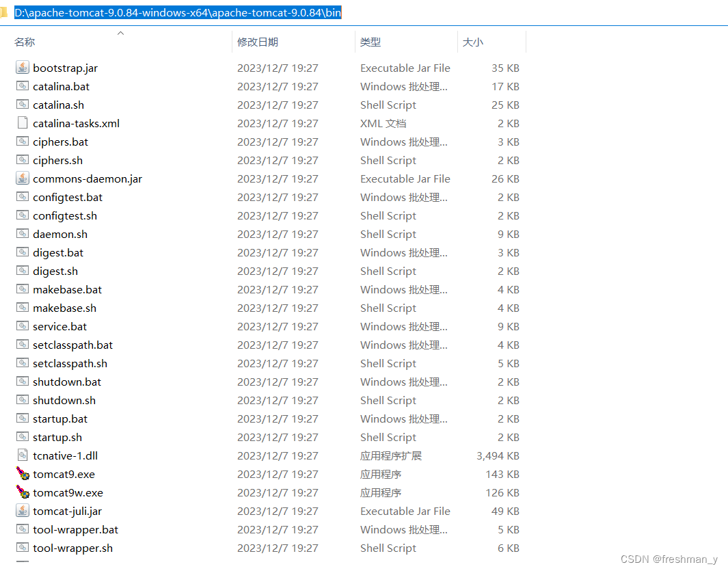Click the 126 KB size value
Screen dimensions: 728x571
pos(502,492)
